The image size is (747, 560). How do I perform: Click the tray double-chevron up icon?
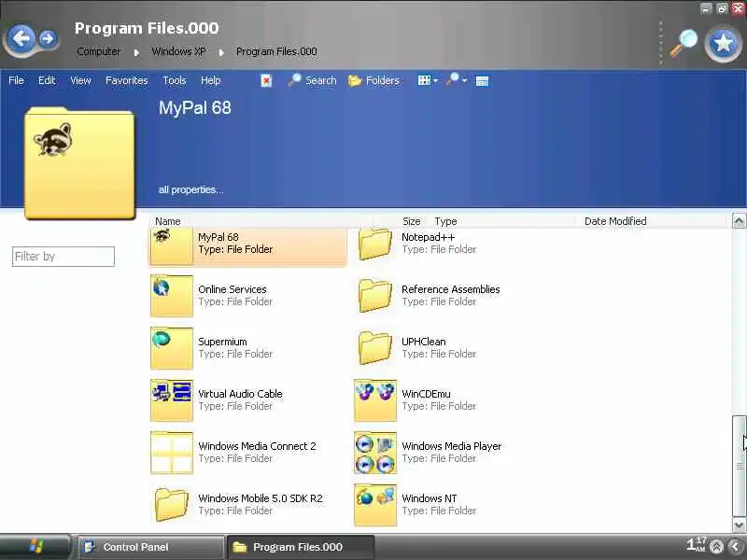pyautogui.click(x=716, y=546)
